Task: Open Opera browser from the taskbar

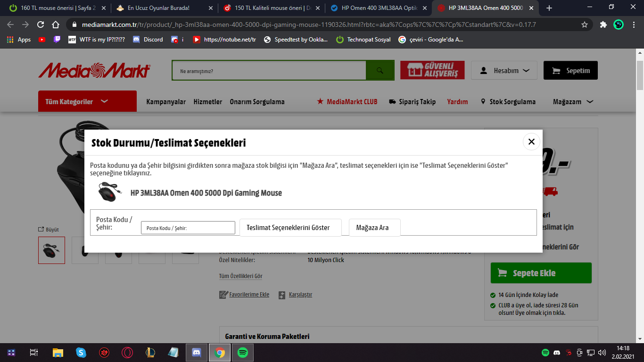Action: click(127, 353)
